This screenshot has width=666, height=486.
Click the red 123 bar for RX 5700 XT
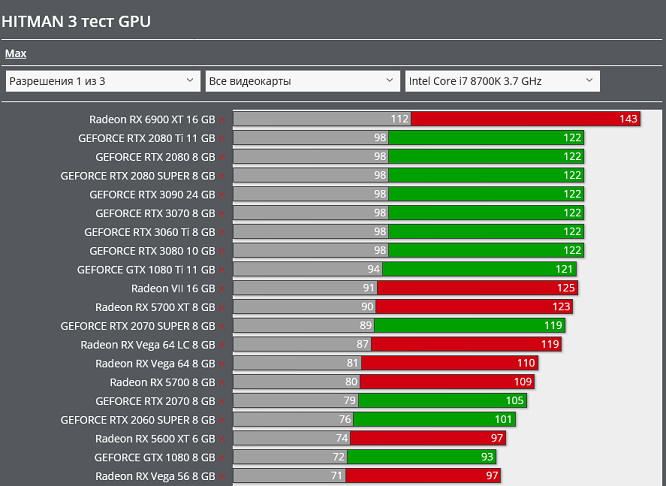(474, 306)
